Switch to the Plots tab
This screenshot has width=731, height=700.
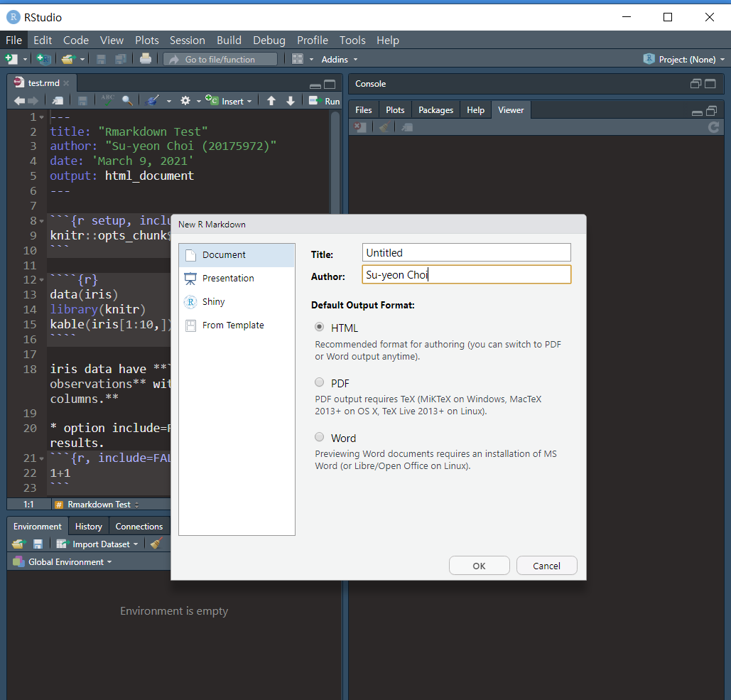[395, 110]
